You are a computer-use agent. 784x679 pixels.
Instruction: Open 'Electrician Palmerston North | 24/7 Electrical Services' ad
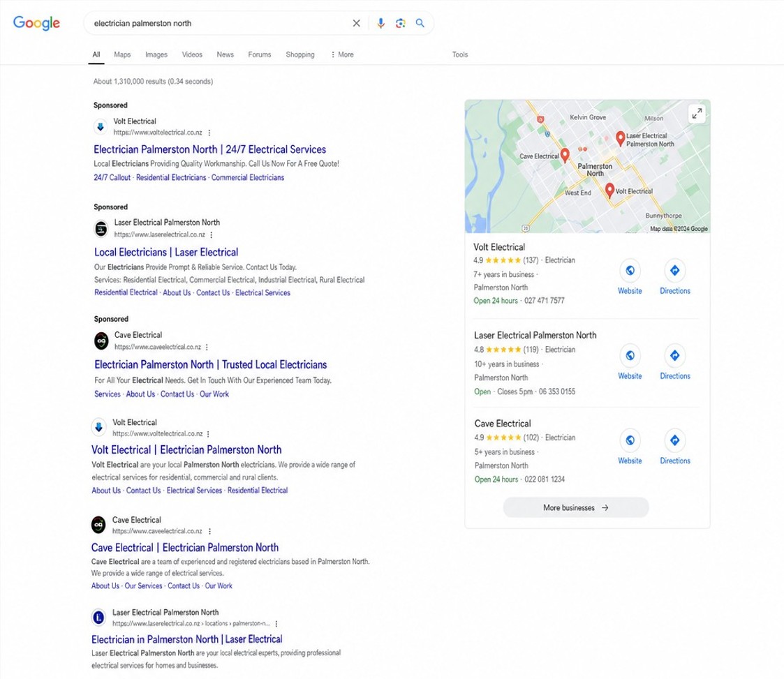[209, 149]
